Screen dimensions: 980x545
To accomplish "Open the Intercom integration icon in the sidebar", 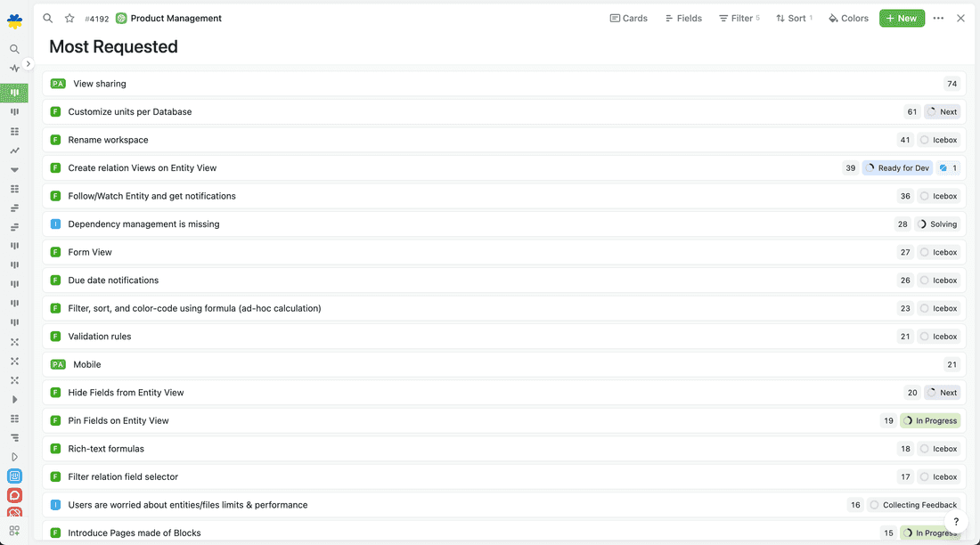I will pos(14,477).
